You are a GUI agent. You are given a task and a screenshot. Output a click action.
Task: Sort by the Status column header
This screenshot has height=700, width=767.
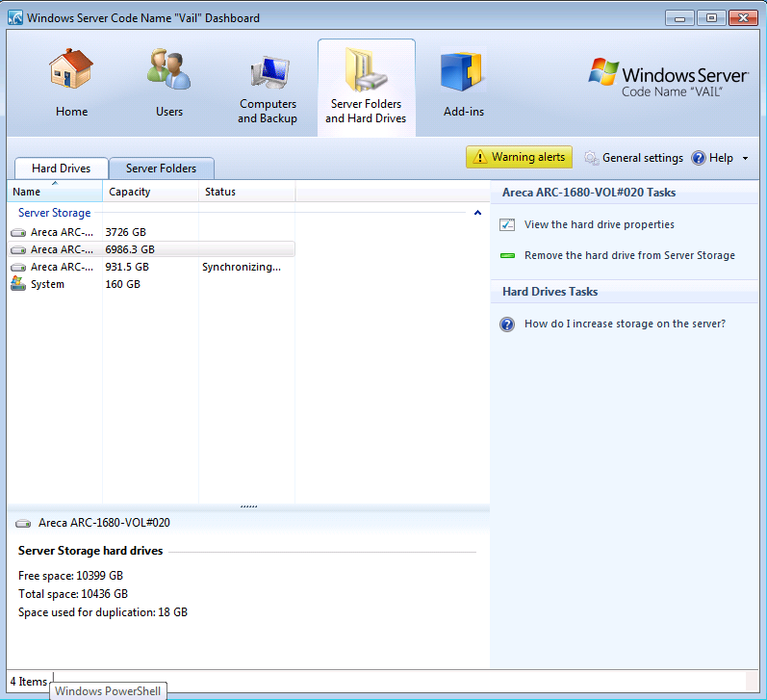246,192
